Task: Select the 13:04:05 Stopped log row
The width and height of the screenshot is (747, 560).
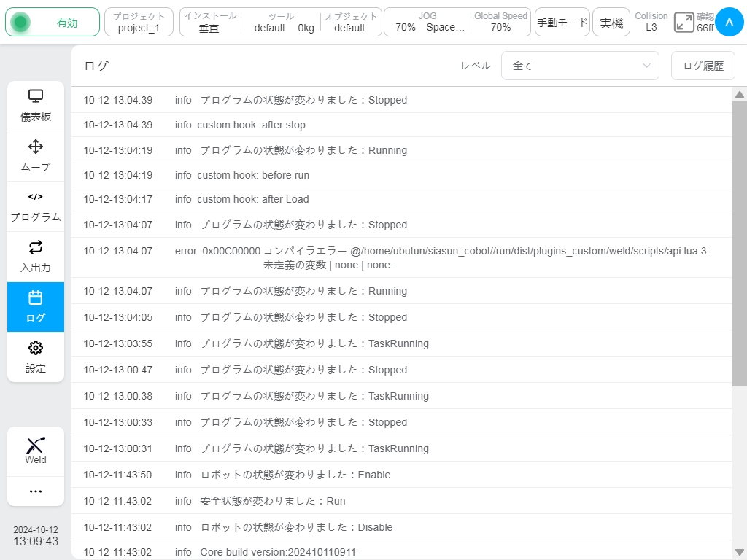Action: pos(402,317)
